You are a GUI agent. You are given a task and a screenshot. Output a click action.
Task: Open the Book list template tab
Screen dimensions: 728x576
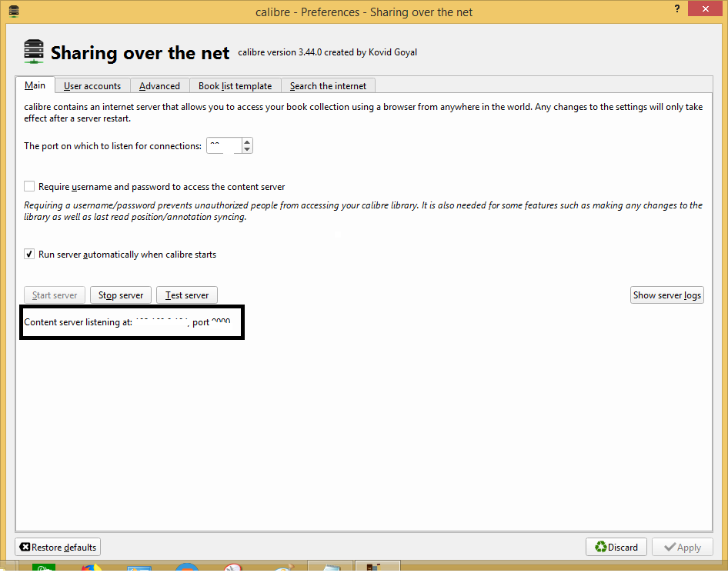coord(235,86)
